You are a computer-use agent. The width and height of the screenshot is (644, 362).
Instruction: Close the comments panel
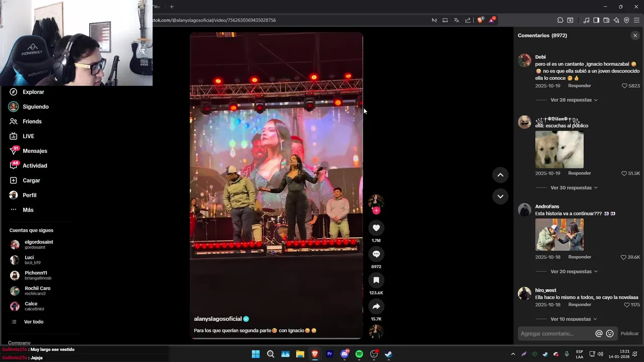click(635, 36)
